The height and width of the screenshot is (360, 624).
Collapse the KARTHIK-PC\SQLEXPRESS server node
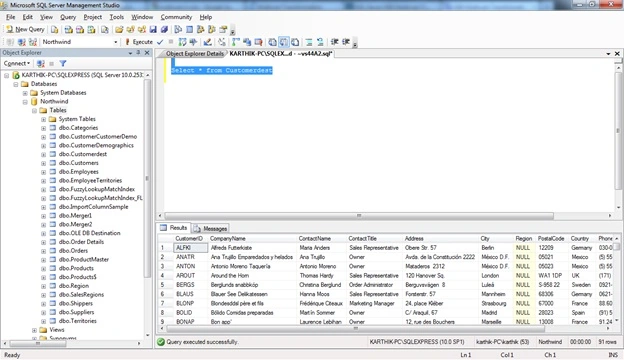click(x=6, y=75)
